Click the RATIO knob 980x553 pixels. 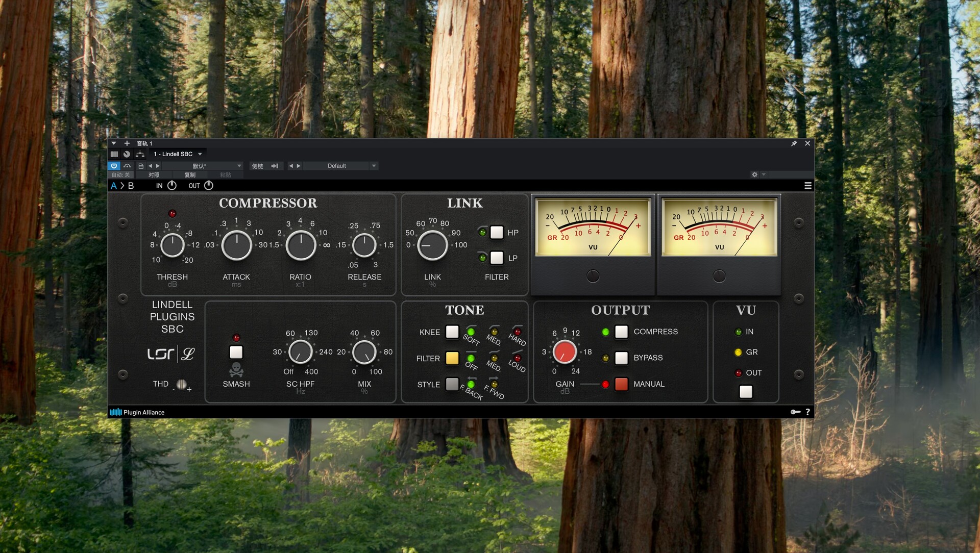coord(301,245)
